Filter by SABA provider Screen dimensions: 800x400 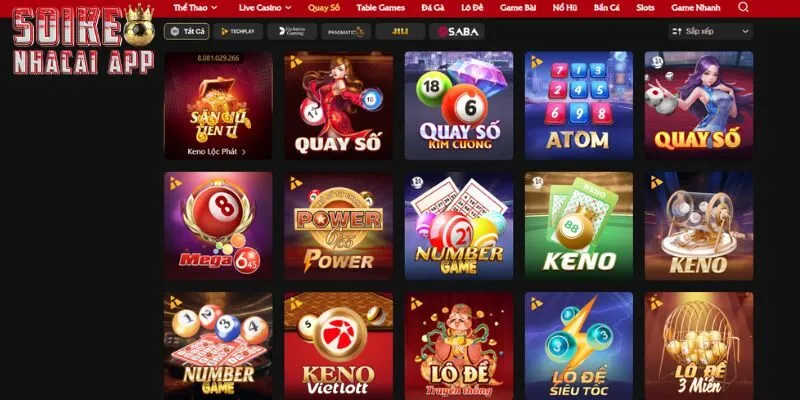(x=457, y=32)
